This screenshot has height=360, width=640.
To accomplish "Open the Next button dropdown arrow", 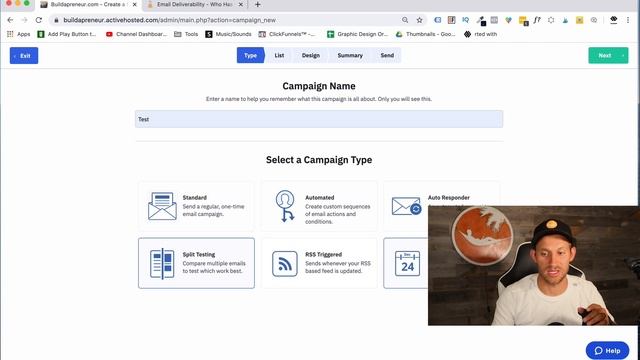I will (x=624, y=56).
